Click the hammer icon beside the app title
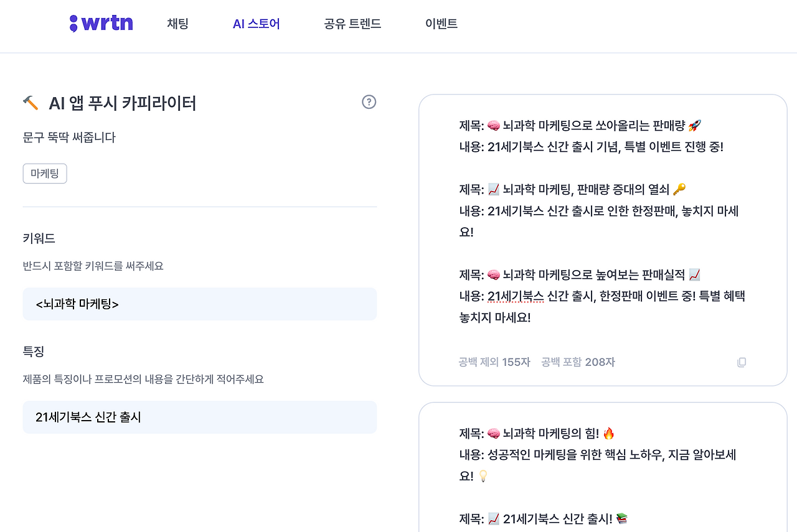 29,102
